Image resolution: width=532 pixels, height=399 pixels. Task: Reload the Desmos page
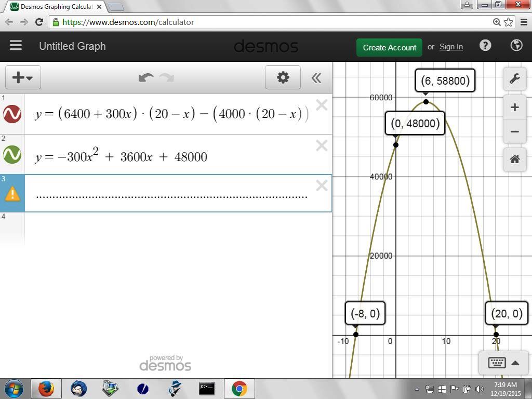[x=39, y=22]
